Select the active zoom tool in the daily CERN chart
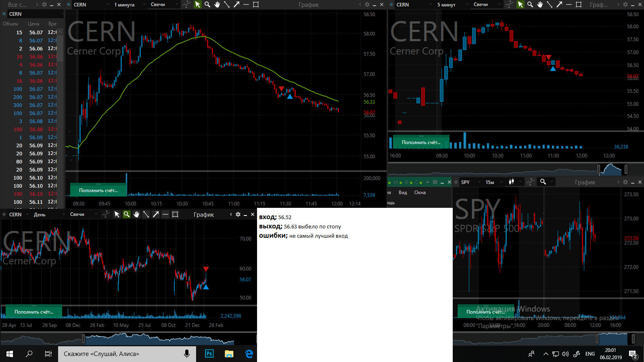644x362 pixels. pyautogui.click(x=127, y=214)
